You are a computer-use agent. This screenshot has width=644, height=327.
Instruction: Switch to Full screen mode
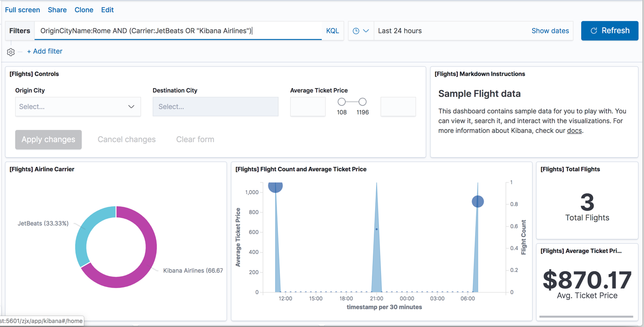tap(22, 9)
